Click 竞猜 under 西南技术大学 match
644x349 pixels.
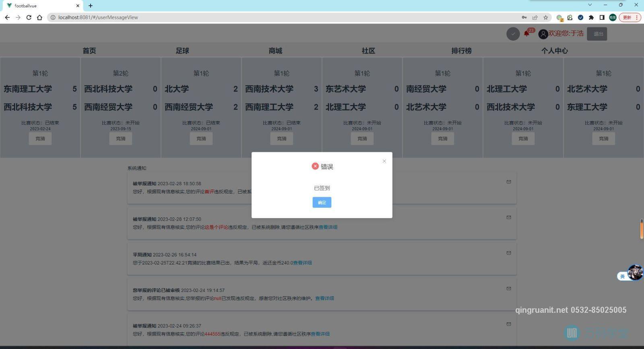282,138
